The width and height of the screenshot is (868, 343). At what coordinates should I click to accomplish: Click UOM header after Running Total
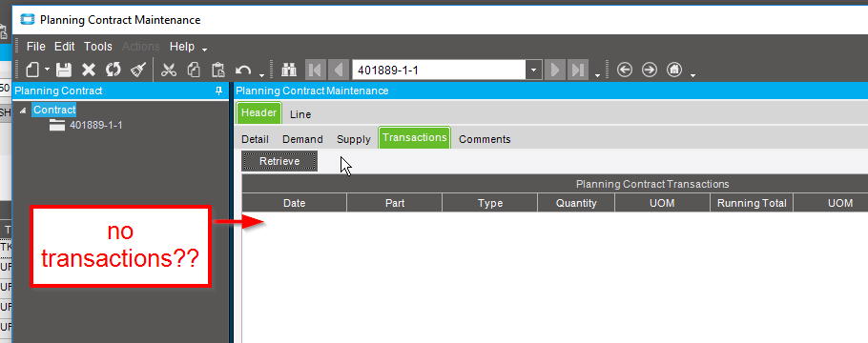point(831,203)
